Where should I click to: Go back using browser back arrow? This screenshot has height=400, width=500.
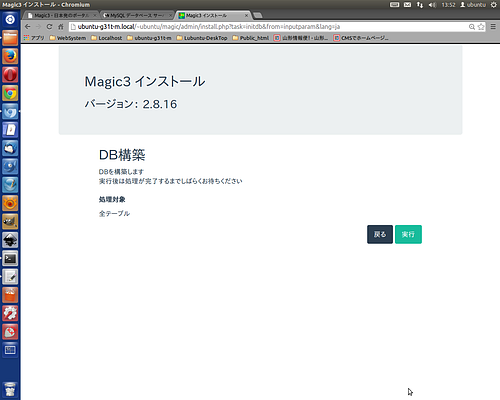pos(28,27)
